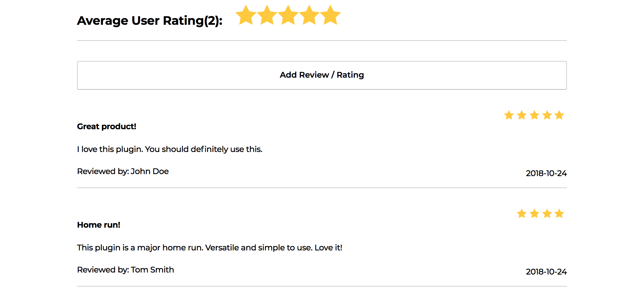Click last star of Home run review
The height and width of the screenshot is (304, 644).
coord(559,213)
